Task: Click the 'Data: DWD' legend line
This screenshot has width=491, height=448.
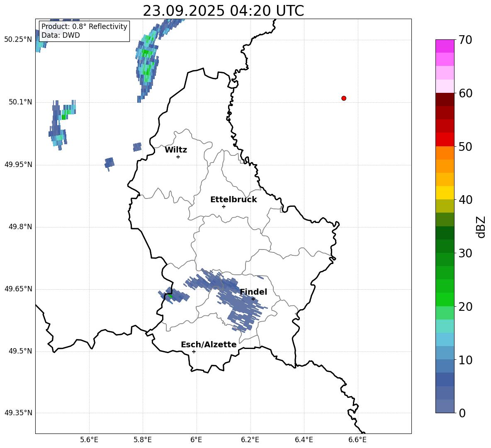Action: coord(61,35)
